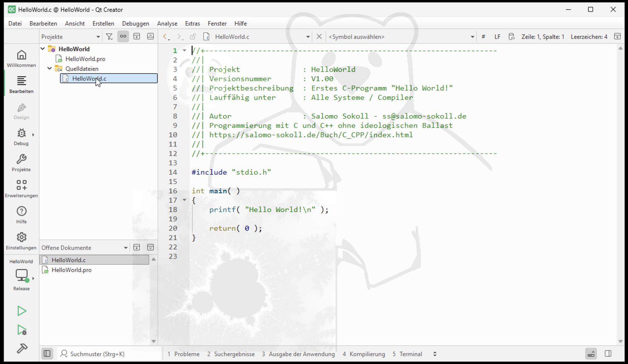This screenshot has height=364, width=628.
Task: Toggle the left sidebar visibility
Action: click(x=47, y=354)
